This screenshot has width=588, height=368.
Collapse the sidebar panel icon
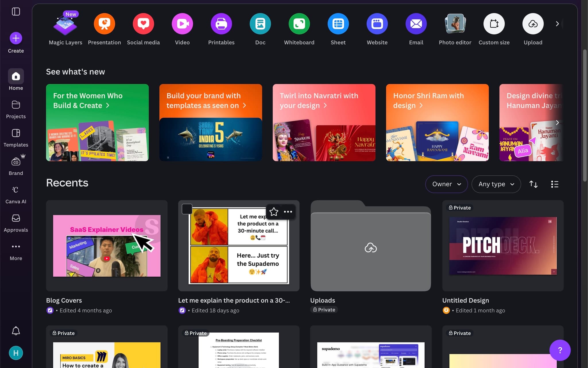pos(16,11)
